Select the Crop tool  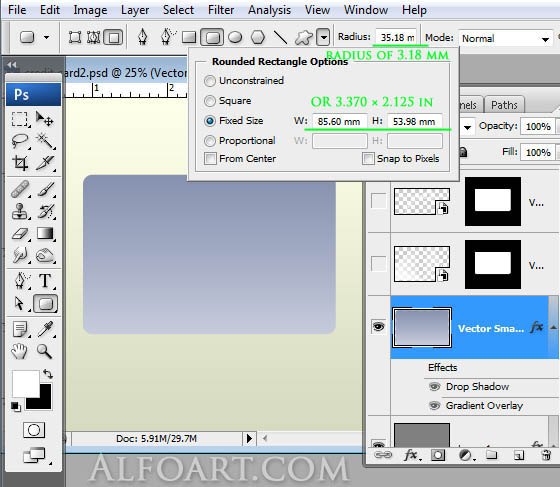click(20, 163)
